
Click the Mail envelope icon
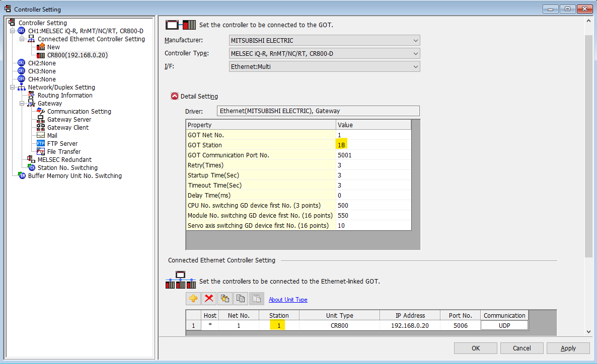pyautogui.click(x=41, y=135)
